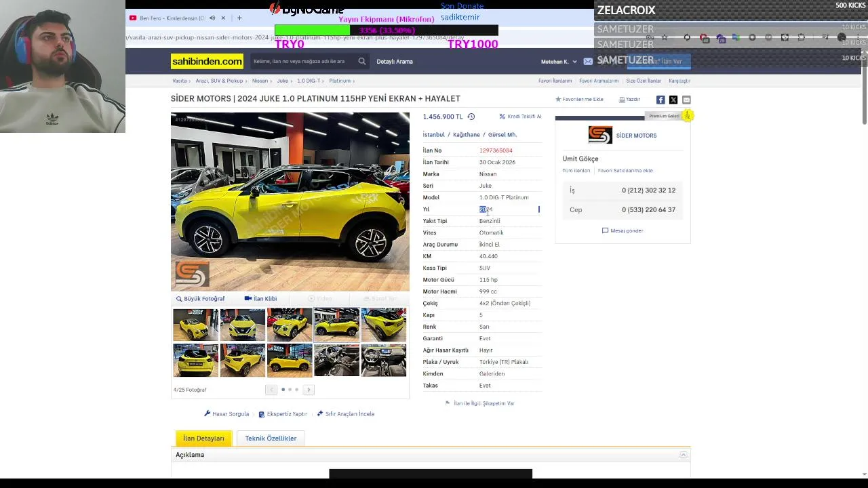Viewport: 868px width, 488px height.
Task: Go to previous photo page arrow
Action: click(271, 390)
